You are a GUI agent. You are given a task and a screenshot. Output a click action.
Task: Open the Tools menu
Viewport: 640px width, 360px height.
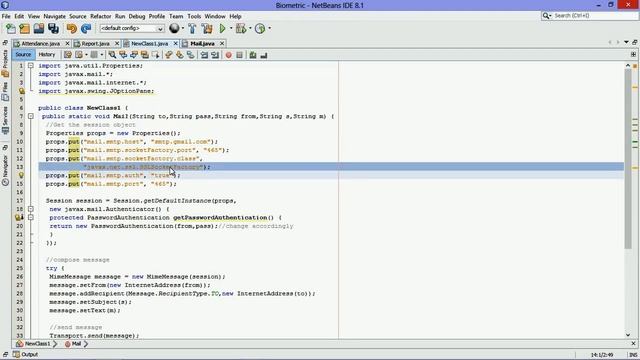194,16
